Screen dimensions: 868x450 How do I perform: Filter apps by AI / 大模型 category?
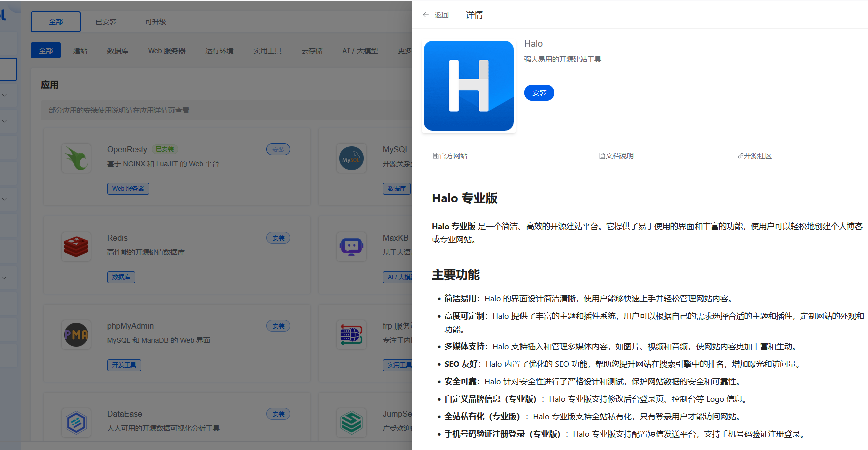tap(360, 51)
